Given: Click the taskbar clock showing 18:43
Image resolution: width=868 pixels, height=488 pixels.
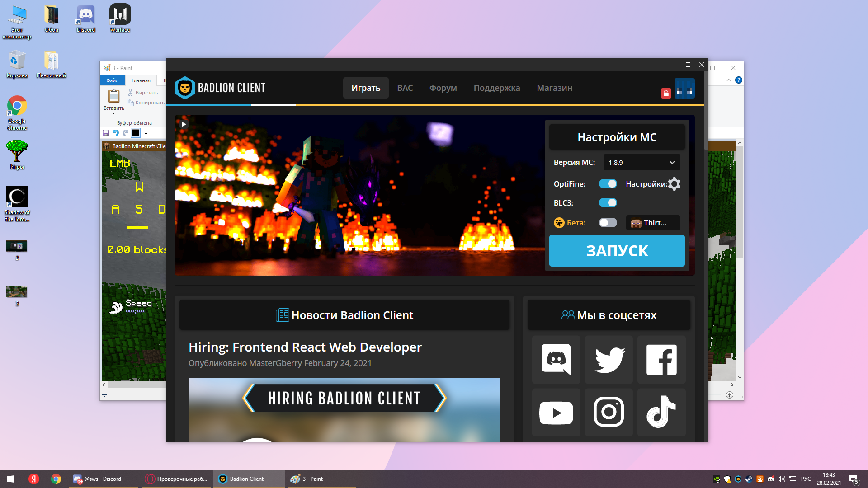Looking at the screenshot, I should coord(829,479).
